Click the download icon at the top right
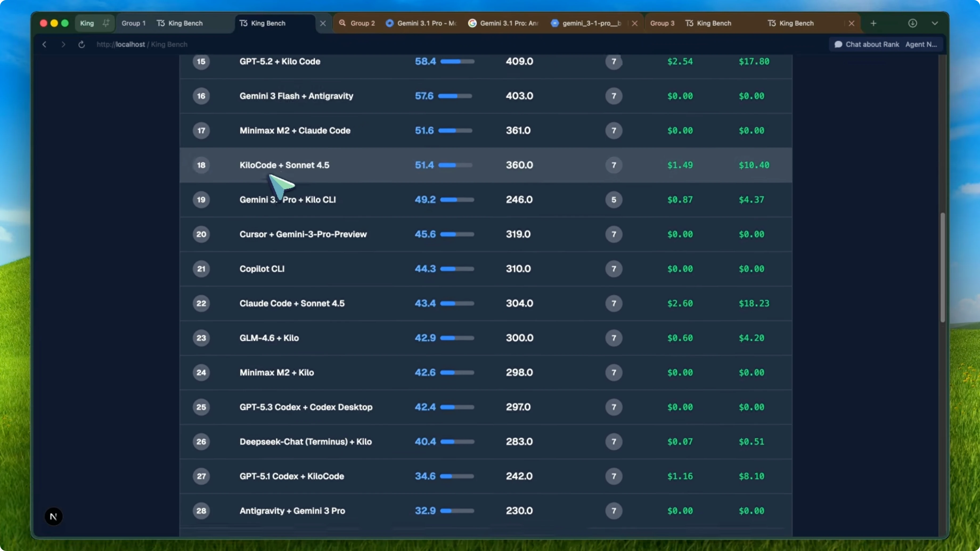 click(x=913, y=23)
